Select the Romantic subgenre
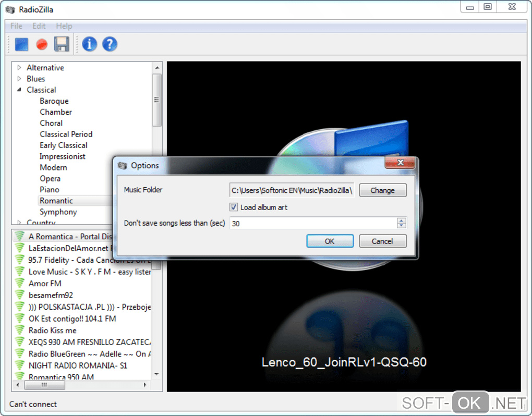Viewport: 532px width, 416px height. click(56, 201)
